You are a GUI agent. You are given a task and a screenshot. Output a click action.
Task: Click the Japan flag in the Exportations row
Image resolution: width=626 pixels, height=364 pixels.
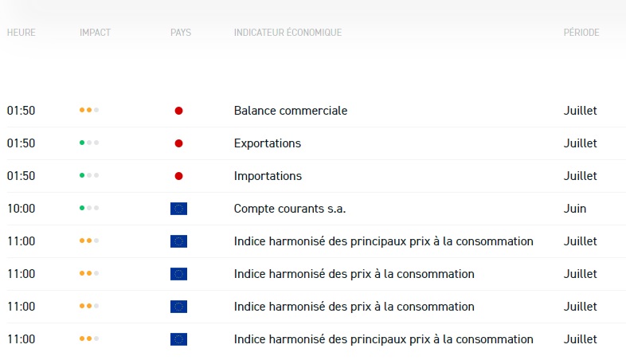click(178, 143)
